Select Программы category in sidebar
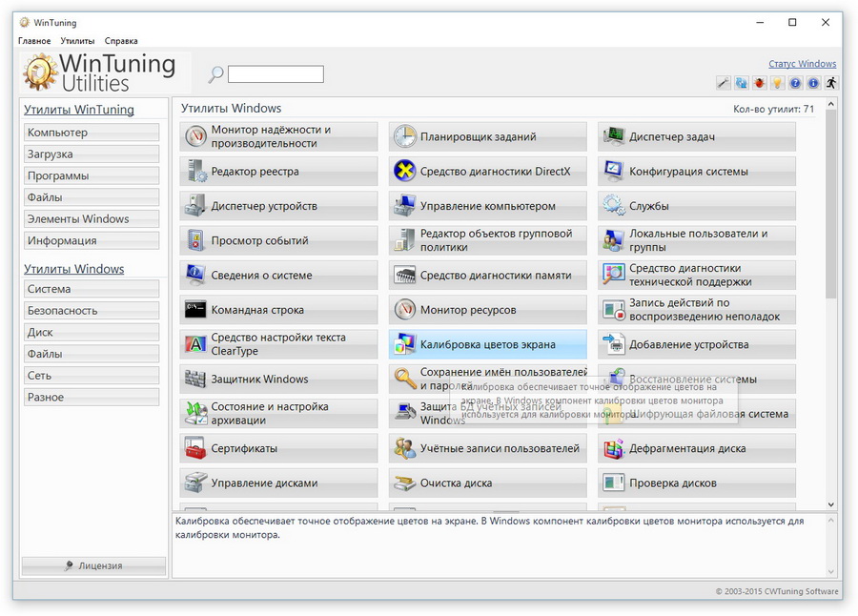This screenshot has width=858, height=616. point(92,175)
